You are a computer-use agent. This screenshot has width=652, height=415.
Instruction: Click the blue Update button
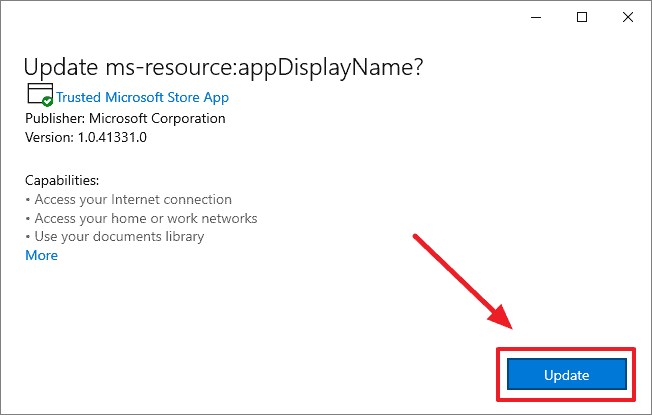[566, 374]
